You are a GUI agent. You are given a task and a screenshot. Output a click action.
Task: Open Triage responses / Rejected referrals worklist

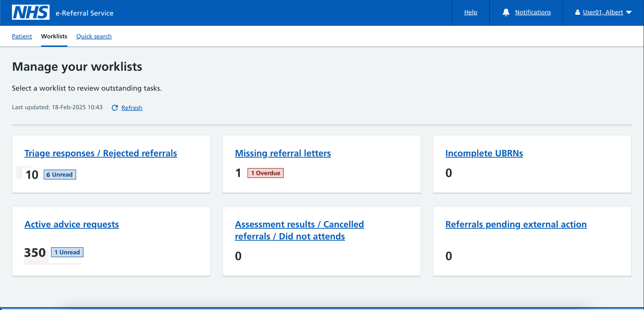(101, 153)
